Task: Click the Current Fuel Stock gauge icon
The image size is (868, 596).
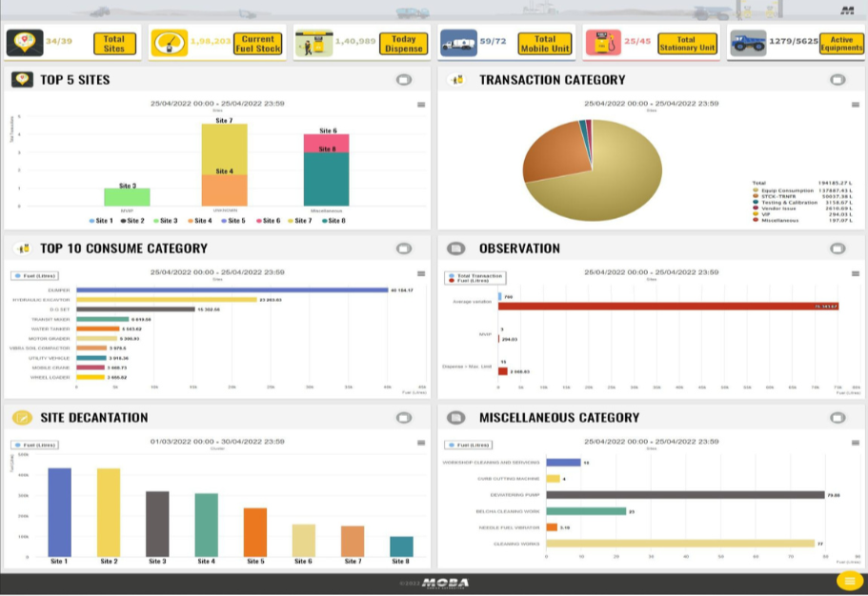Action: click(169, 43)
